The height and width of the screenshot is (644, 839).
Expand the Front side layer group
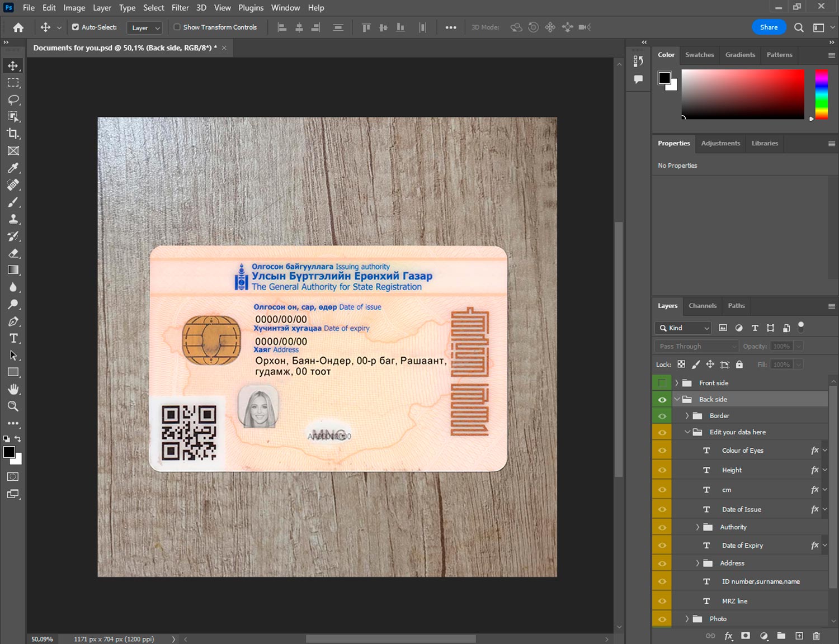coord(676,383)
